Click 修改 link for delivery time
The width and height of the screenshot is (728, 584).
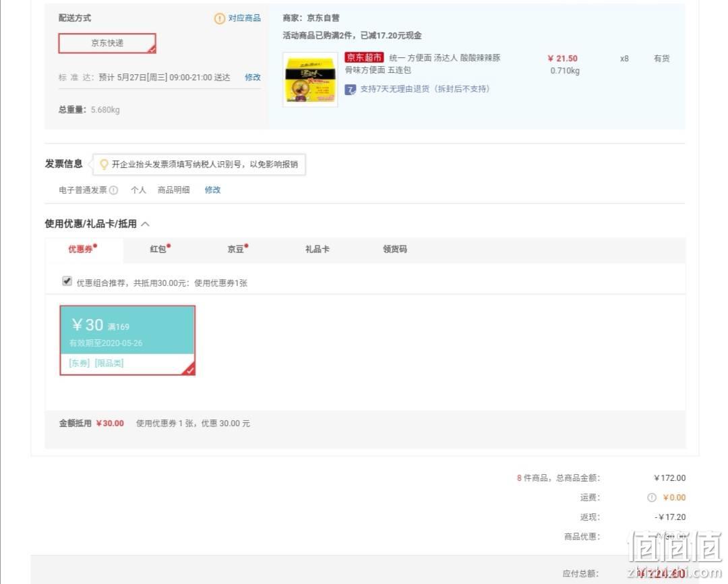click(253, 77)
